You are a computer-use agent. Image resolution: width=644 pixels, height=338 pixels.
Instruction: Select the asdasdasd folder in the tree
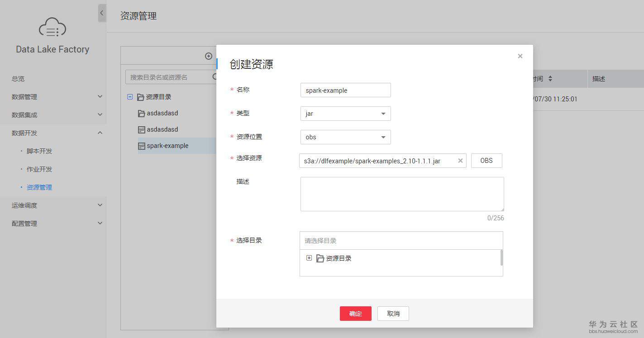click(x=162, y=113)
